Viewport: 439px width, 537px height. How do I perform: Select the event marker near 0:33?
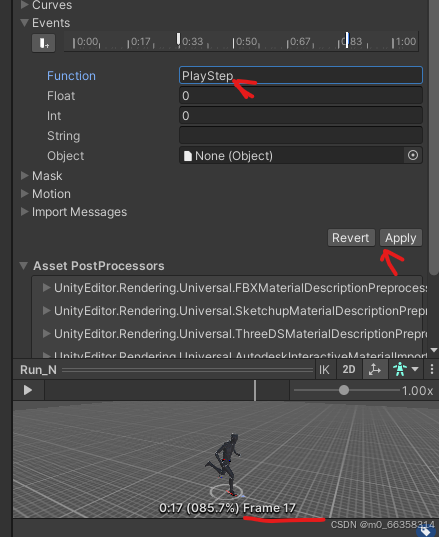pos(178,40)
